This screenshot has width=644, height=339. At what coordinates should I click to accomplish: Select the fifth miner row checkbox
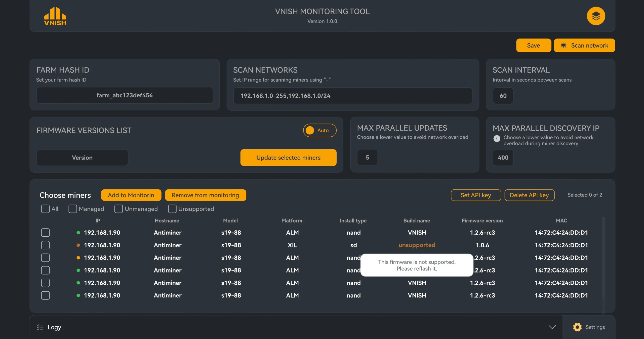pyautogui.click(x=45, y=283)
